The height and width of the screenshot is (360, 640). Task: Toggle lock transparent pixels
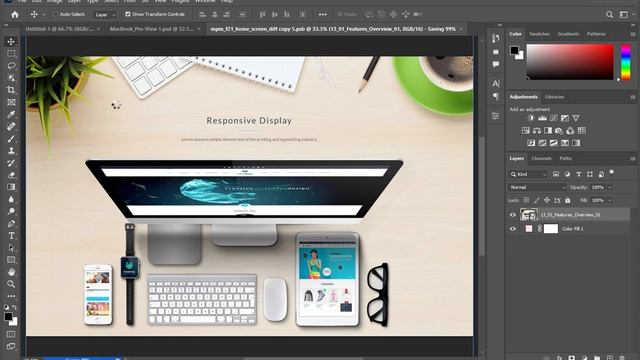pyautogui.click(x=526, y=200)
